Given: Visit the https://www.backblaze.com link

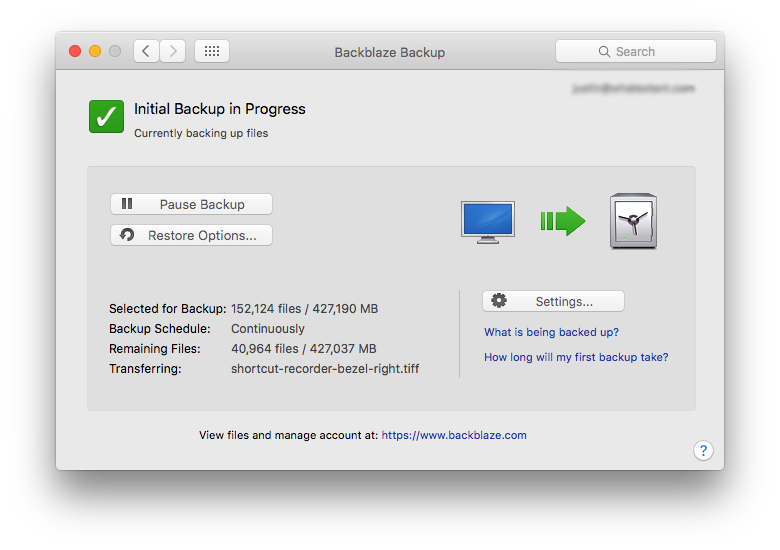Looking at the screenshot, I should (x=454, y=435).
